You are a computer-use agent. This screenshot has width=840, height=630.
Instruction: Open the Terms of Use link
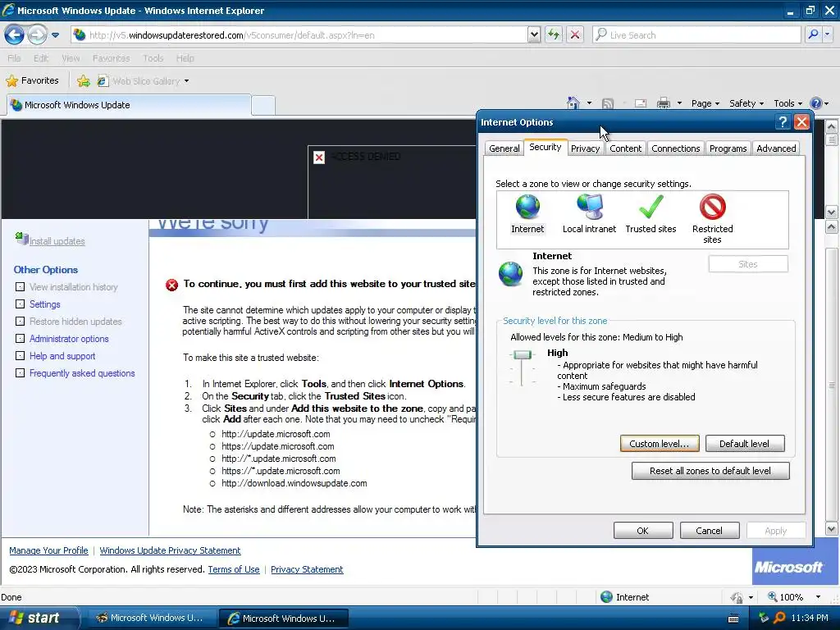coord(234,569)
